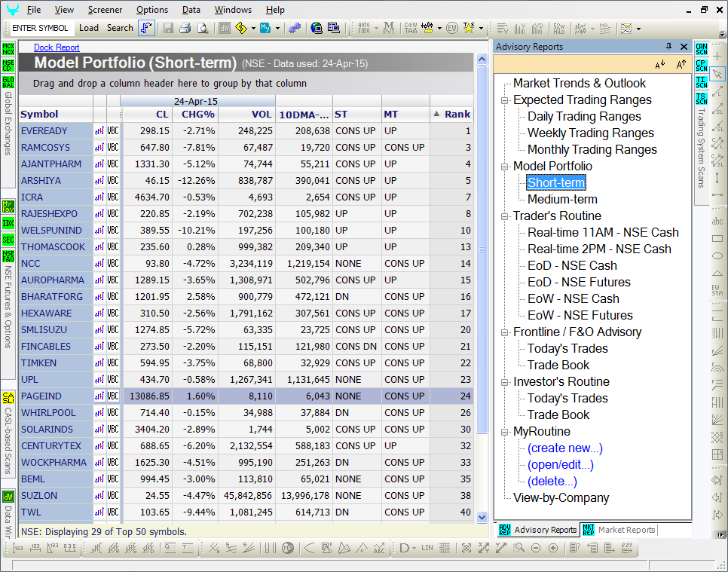Collapse the Investor's Routine tree node

[x=505, y=381]
